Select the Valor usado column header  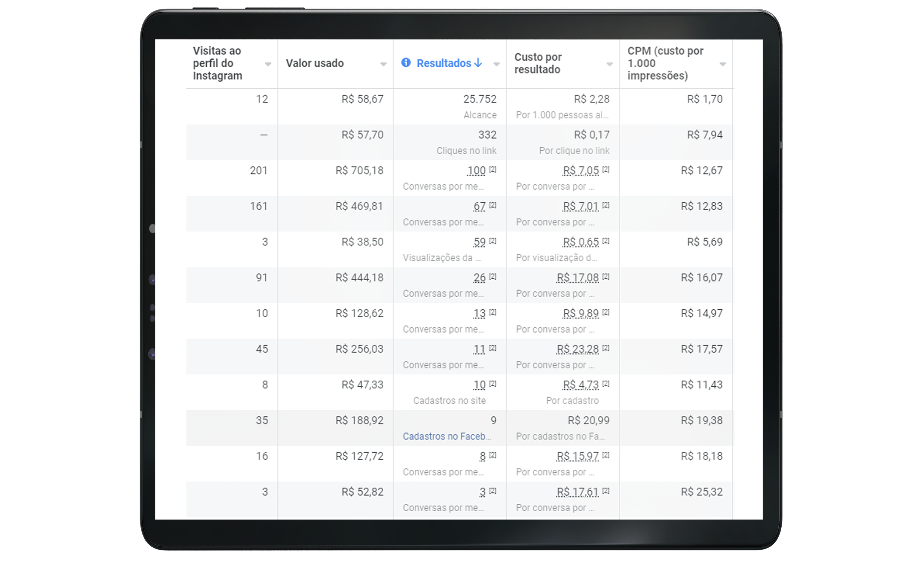coord(315,63)
